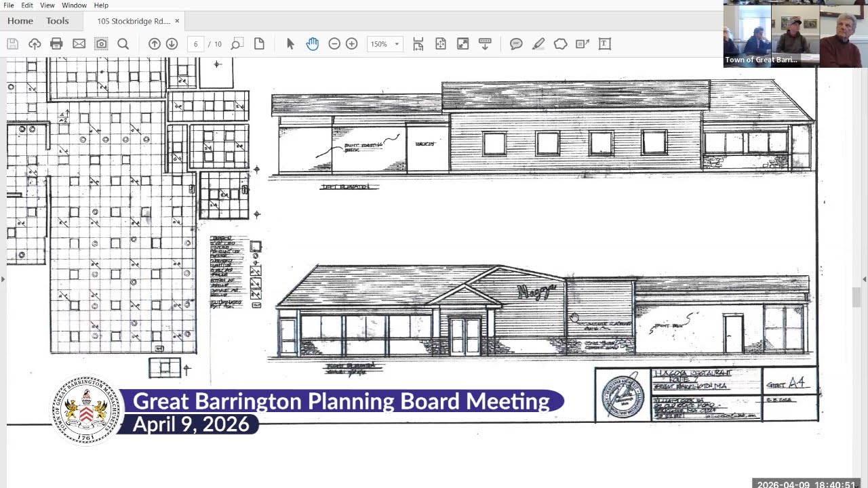Select the highlighter pen tool
The width and height of the screenshot is (868, 488).
click(x=538, y=44)
